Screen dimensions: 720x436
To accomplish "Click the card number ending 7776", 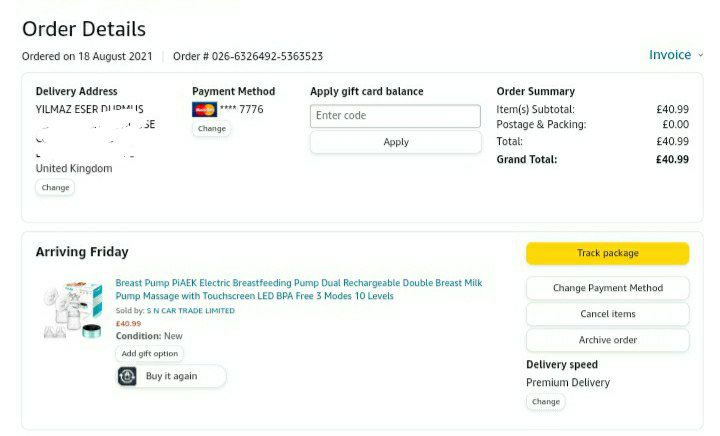I will (242, 109).
